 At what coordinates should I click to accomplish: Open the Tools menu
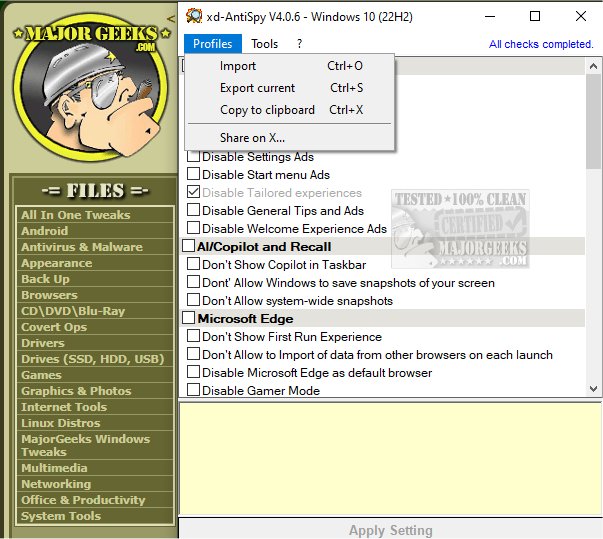tap(265, 43)
